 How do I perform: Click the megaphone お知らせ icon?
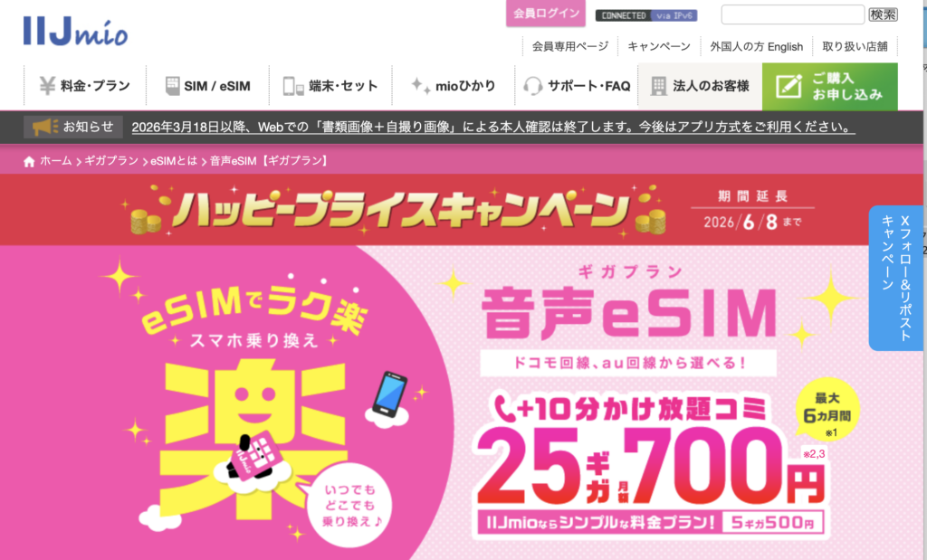pos(45,127)
